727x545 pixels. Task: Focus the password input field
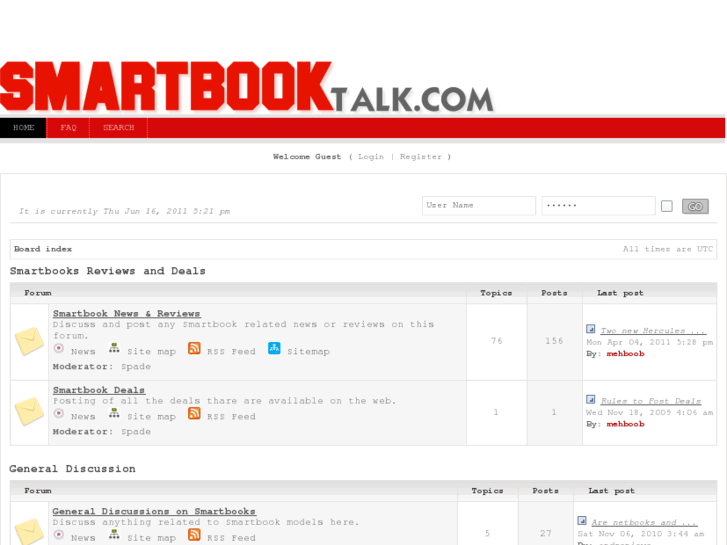[x=598, y=205]
